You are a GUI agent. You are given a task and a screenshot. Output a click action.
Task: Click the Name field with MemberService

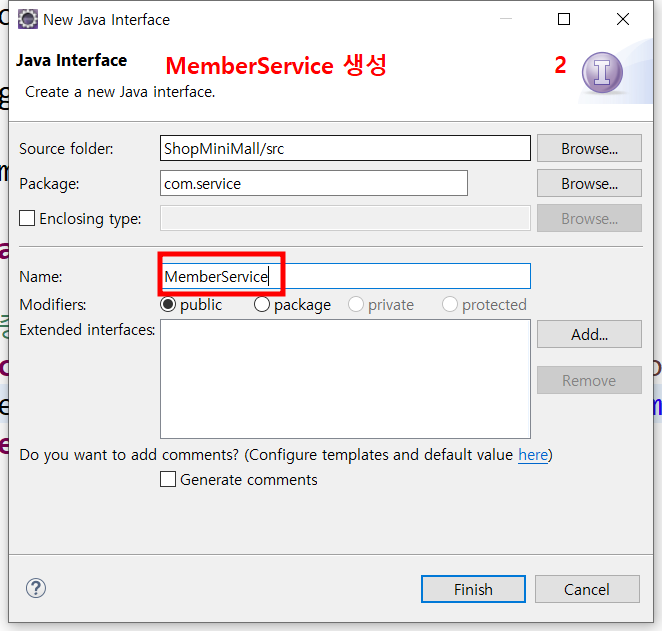[345, 276]
